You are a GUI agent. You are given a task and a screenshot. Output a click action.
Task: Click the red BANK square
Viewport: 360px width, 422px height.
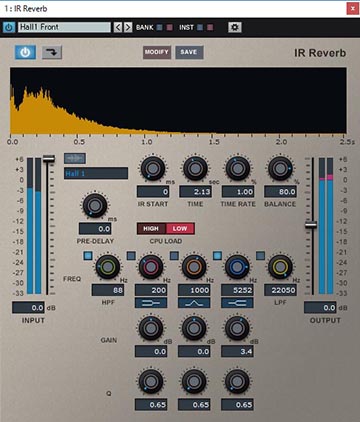point(170,27)
